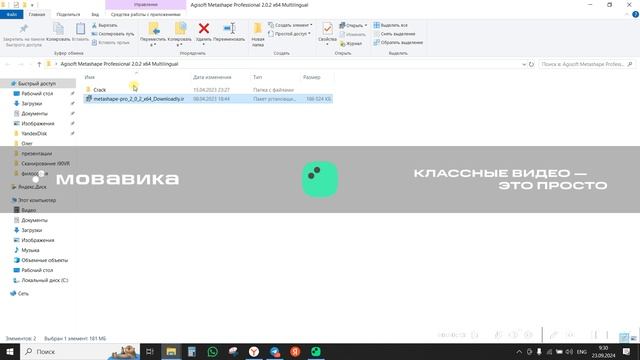Switch to the Главная ribbon tab
640x360 pixels.
(x=37, y=14)
